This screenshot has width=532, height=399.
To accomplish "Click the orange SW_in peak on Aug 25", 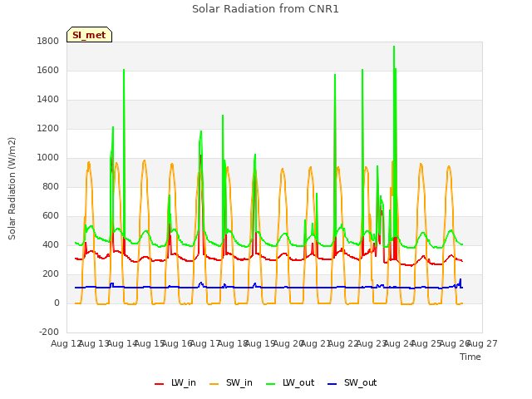I will (421, 164).
